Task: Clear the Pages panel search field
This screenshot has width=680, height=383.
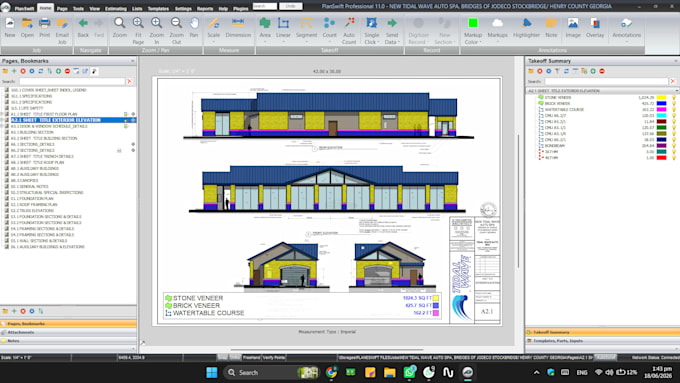Action: 129,81
